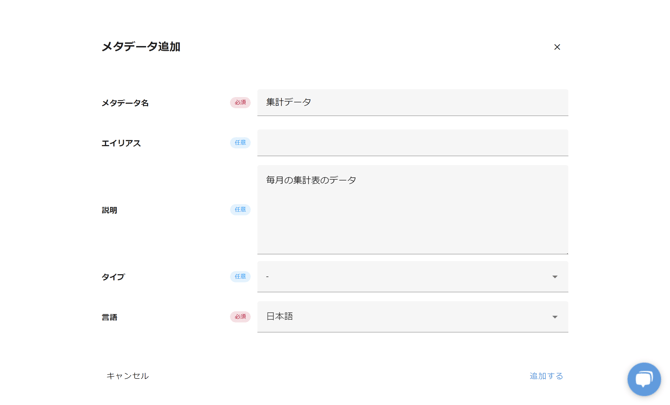Viewport: 670px width, 405px height.
Task: Focus the メタデータ名 field containing 集計データ
Action: [x=412, y=102]
